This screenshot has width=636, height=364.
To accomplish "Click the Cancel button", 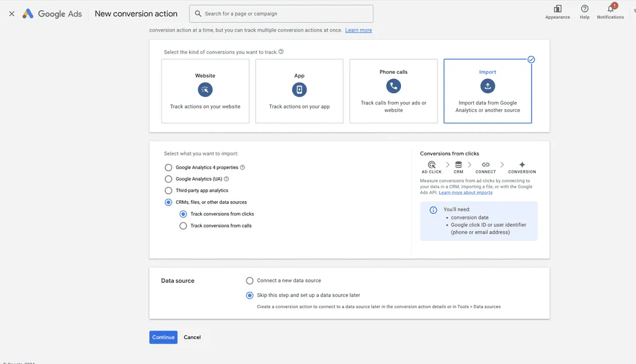I will click(x=192, y=337).
